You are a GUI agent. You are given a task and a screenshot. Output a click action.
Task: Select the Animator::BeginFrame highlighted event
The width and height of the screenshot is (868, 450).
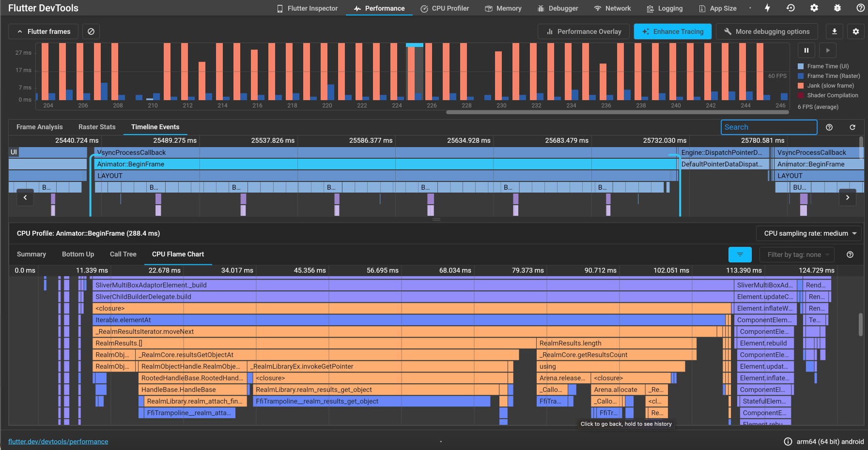386,164
